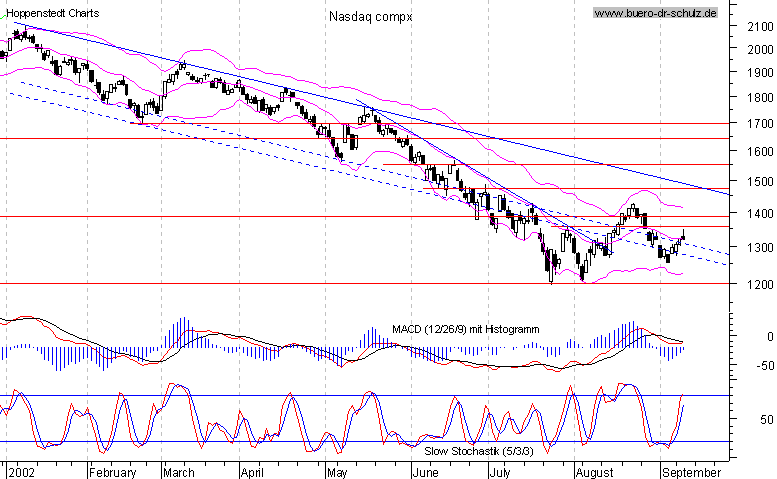Click the 1800 price axis label
The image size is (777, 479).
pos(760,98)
